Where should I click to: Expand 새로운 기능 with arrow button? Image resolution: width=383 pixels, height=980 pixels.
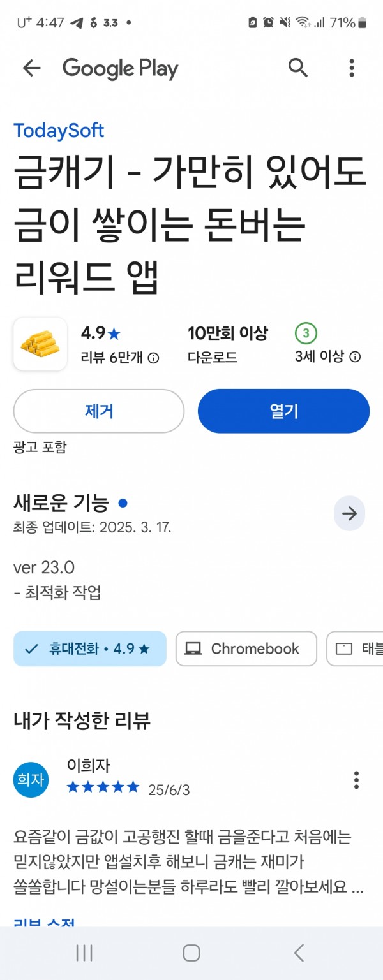pos(349,514)
